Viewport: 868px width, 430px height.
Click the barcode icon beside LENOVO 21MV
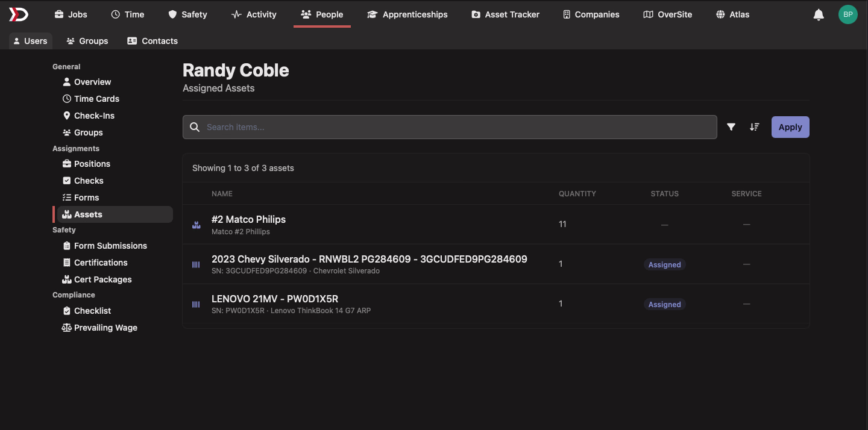[x=196, y=304]
